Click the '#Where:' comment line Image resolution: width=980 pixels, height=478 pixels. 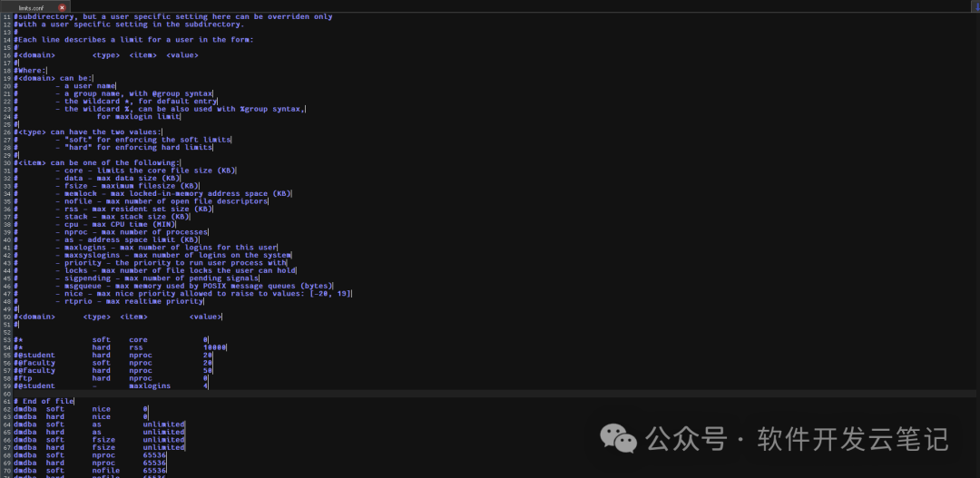click(30, 71)
